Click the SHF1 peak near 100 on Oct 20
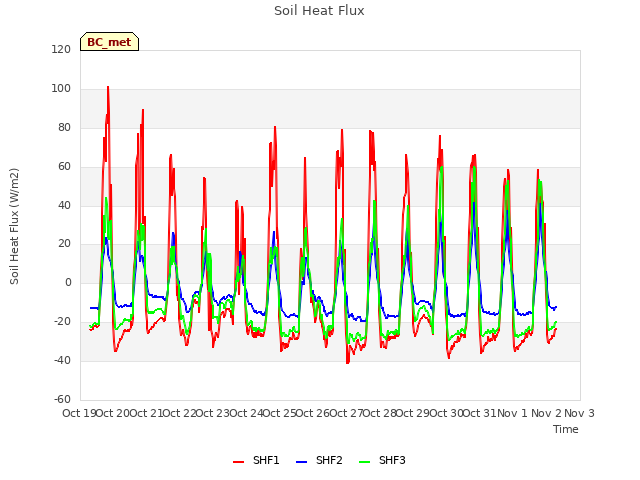 point(108,87)
